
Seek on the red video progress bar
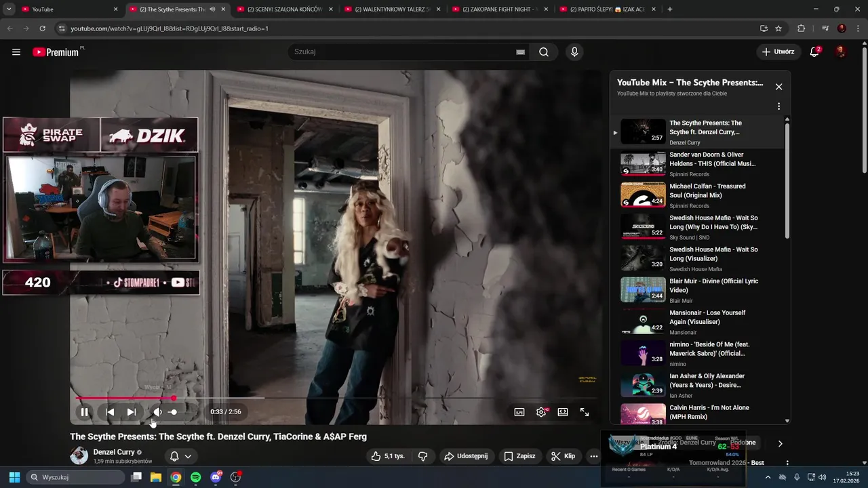pyautogui.click(x=336, y=398)
